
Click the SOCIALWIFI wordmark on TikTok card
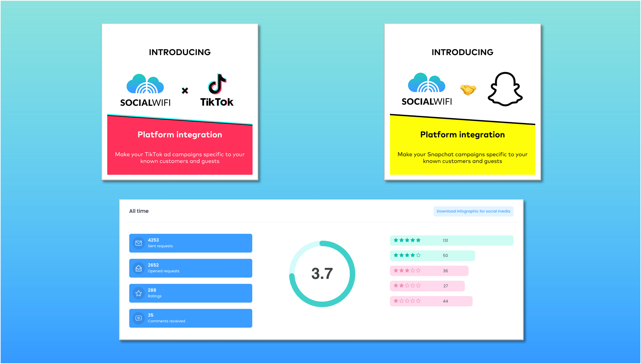145,103
